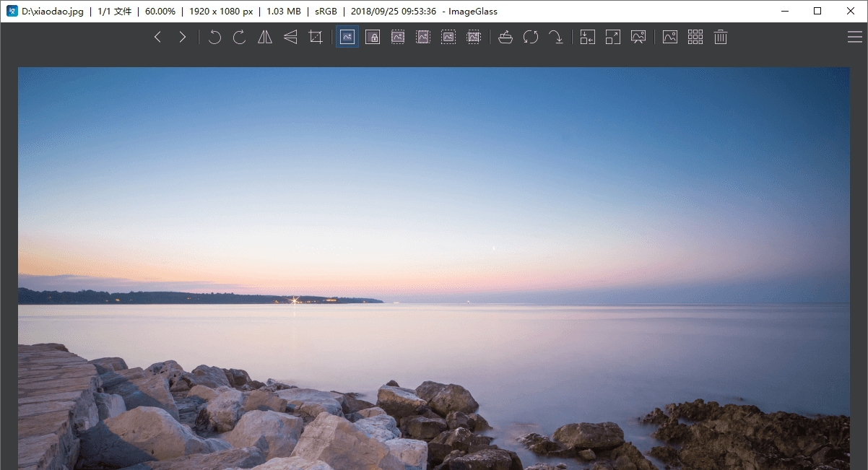Start the slideshow
This screenshot has width=868, height=470.
638,37
